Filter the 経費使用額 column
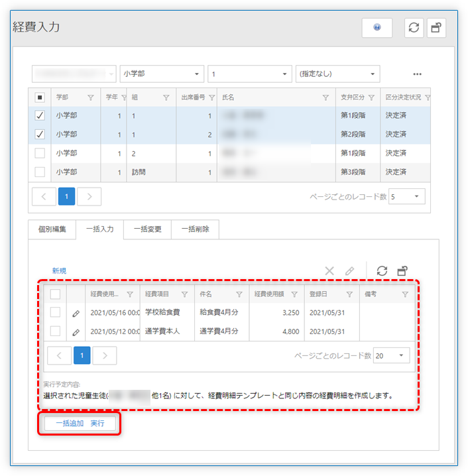468x476 pixels. (294, 294)
